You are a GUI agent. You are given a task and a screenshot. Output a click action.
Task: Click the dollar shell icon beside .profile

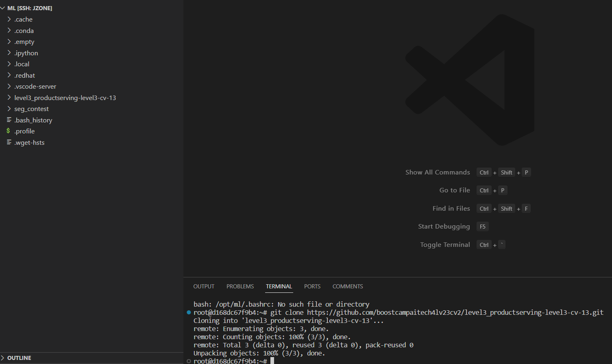click(8, 131)
